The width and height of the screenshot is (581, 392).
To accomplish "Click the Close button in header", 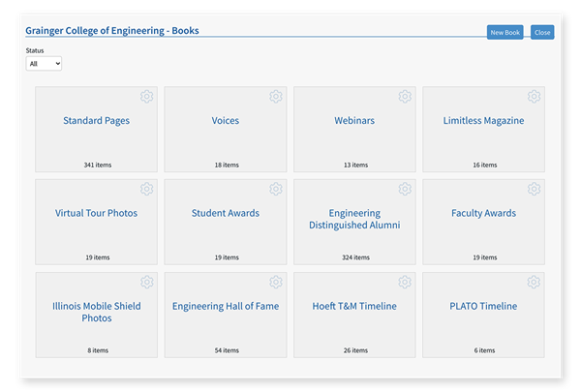I will pyautogui.click(x=542, y=32).
